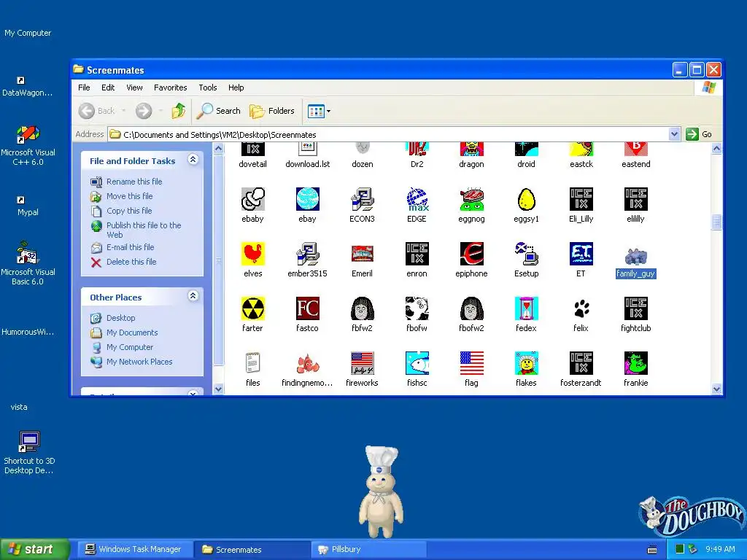Click Move this file link
747x560 pixels.
pyautogui.click(x=130, y=196)
